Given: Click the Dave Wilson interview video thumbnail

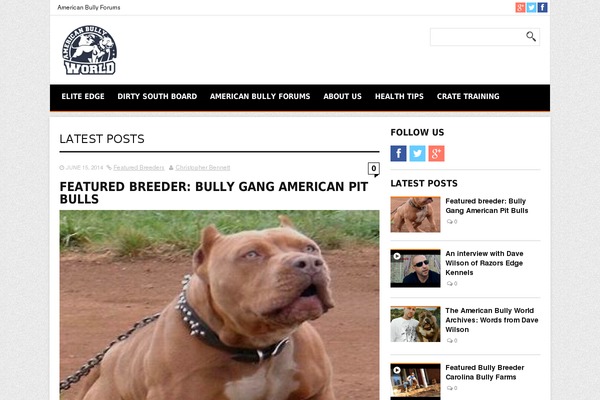Looking at the screenshot, I should [415, 268].
